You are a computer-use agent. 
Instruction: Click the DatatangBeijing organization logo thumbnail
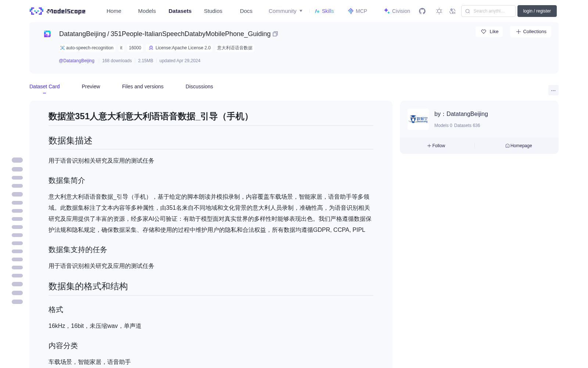418,119
